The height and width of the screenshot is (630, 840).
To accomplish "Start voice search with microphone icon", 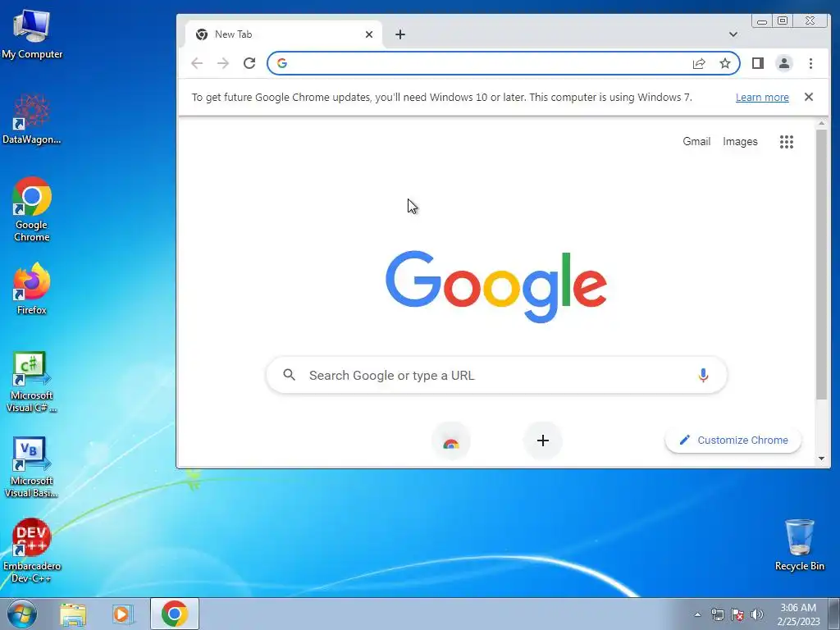I will (703, 375).
